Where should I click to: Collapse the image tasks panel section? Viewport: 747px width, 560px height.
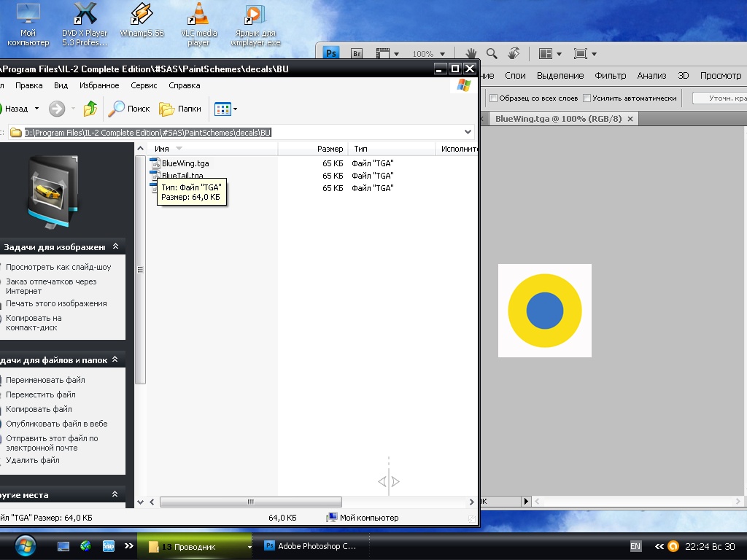[115, 246]
